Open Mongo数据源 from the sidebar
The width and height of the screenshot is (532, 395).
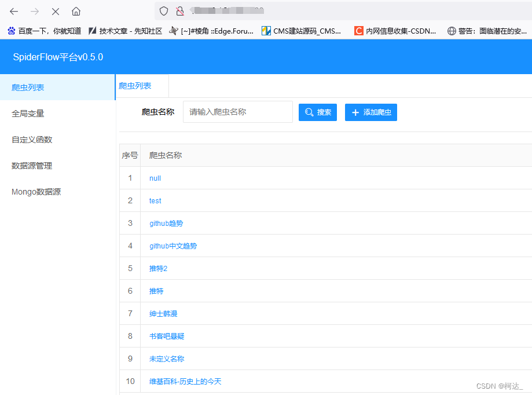click(x=35, y=192)
